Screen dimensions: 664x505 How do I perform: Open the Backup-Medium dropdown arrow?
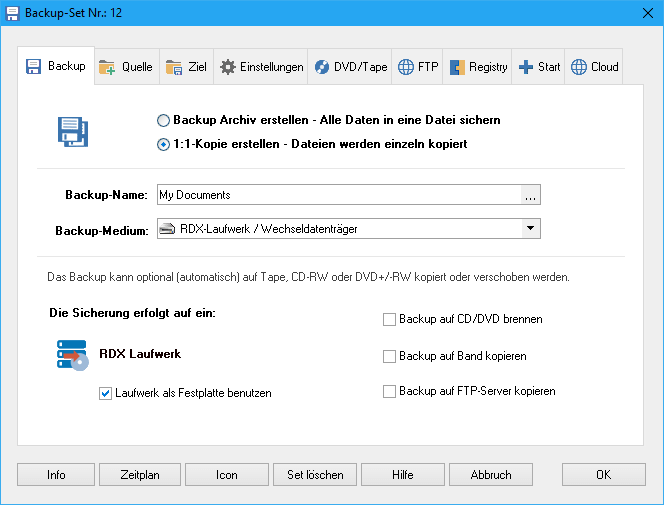(x=530, y=229)
